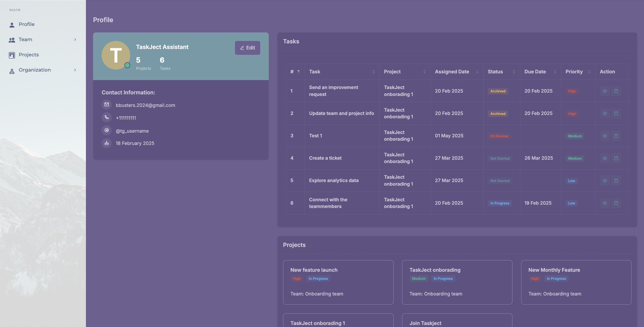
Task: Click the birthday cake icon
Action: [x=107, y=143]
